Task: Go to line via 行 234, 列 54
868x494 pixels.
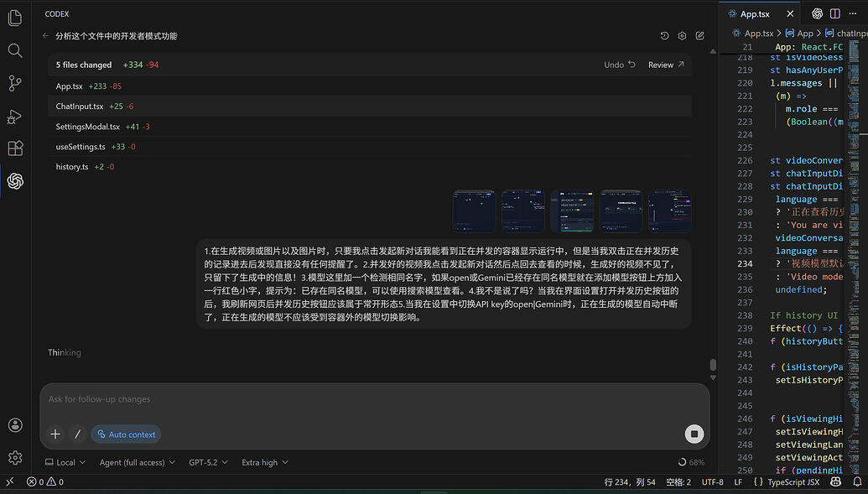Action: pyautogui.click(x=630, y=481)
